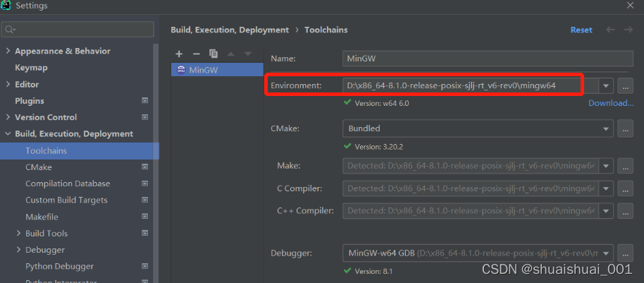644x283 pixels.
Task: Expand the Editor settings section
Action: (8, 84)
